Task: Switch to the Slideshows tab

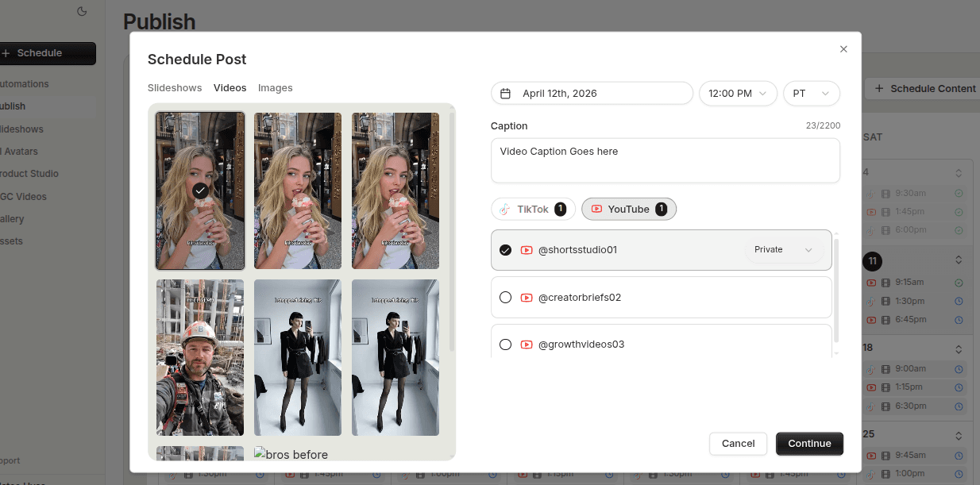Action: pos(175,87)
